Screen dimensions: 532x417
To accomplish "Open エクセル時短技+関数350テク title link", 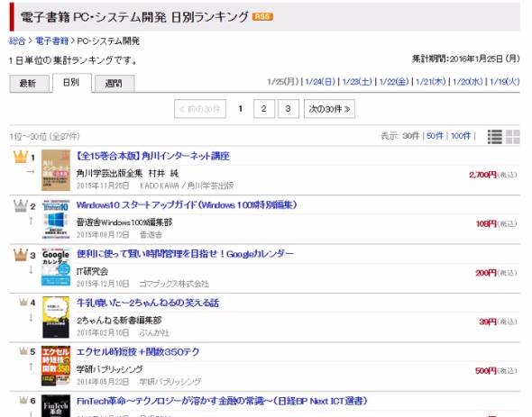I will (138, 352).
